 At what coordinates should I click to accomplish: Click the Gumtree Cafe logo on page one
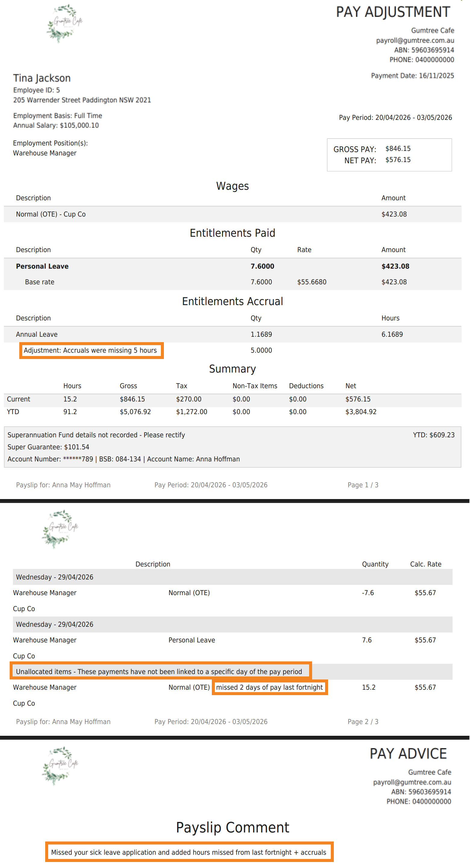click(x=64, y=23)
